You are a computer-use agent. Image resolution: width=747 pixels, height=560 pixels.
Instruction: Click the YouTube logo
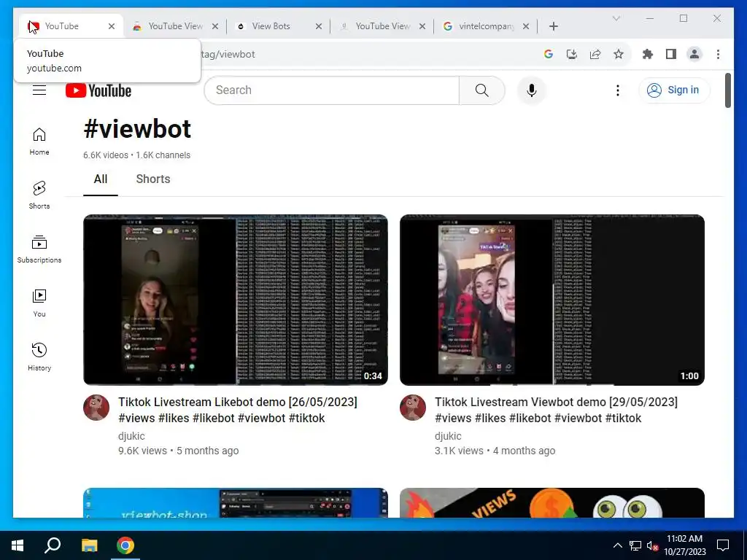click(x=98, y=90)
